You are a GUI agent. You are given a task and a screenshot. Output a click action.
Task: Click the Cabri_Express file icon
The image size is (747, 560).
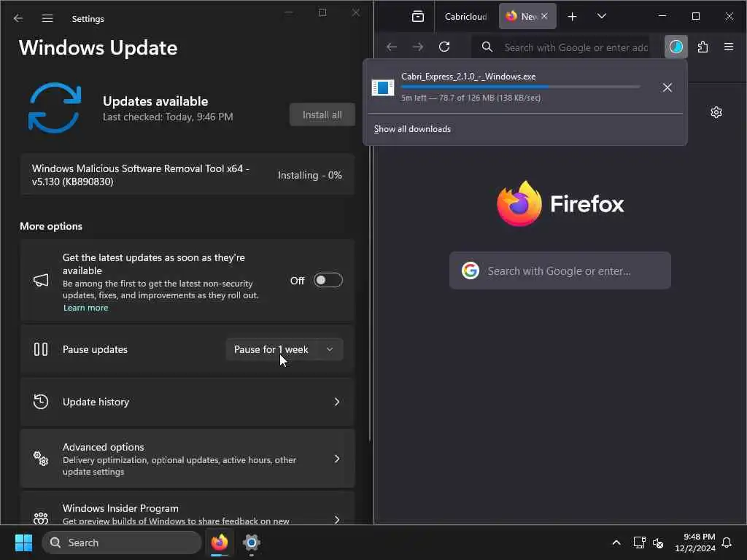(x=383, y=87)
